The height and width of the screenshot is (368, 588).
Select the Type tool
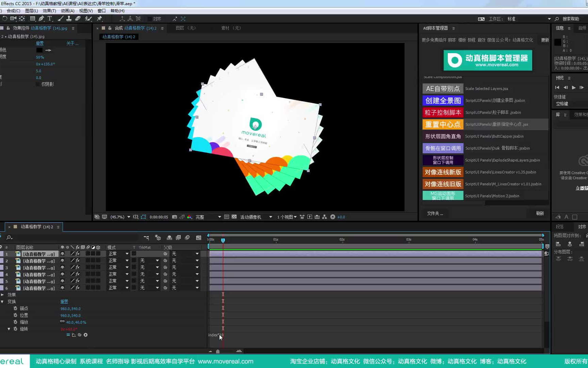pos(50,19)
